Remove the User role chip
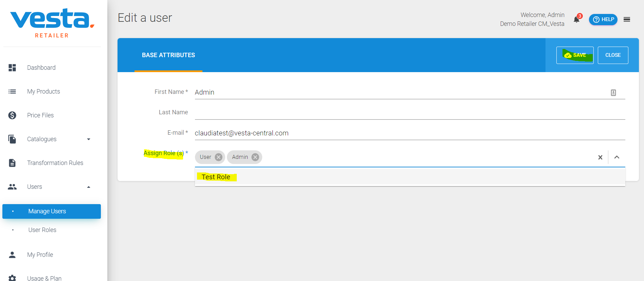Image resolution: width=644 pixels, height=281 pixels. (x=219, y=157)
